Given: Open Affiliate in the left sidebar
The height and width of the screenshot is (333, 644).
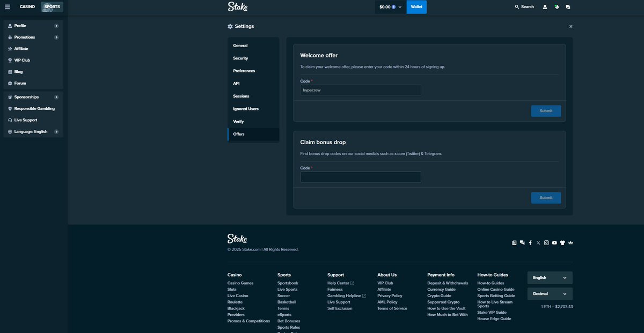Looking at the screenshot, I should [x=33, y=49].
